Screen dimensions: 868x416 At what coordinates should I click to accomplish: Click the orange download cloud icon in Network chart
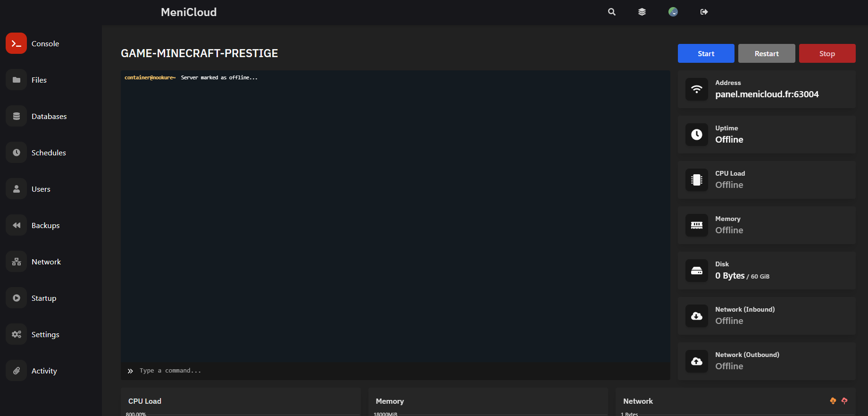click(833, 401)
